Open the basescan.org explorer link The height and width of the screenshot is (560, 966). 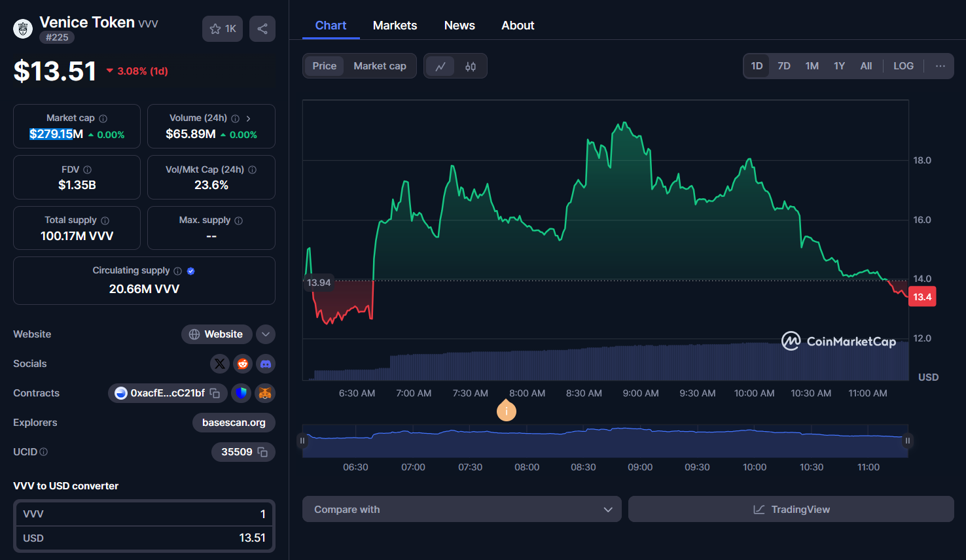click(x=234, y=422)
